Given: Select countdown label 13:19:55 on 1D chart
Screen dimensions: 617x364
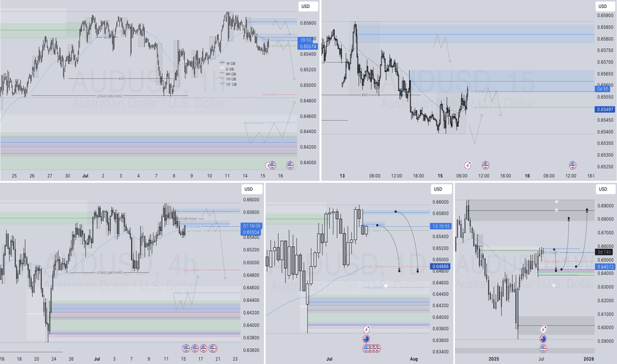Looking at the screenshot, I should click(440, 226).
